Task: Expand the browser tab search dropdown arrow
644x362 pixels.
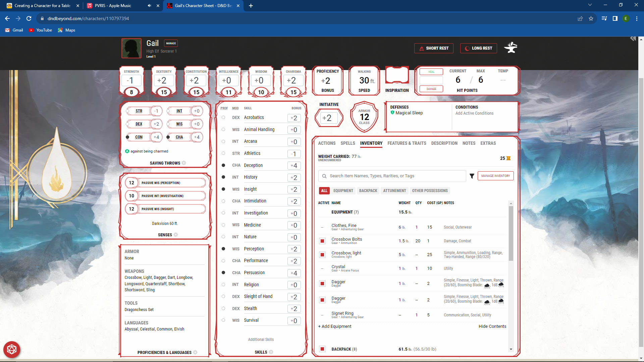Action: [590, 5]
